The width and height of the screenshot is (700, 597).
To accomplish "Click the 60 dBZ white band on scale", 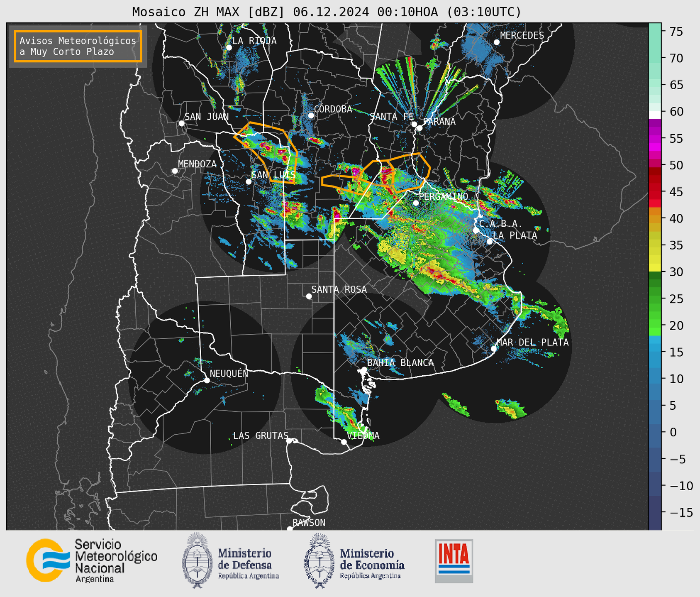I will coord(655,115).
